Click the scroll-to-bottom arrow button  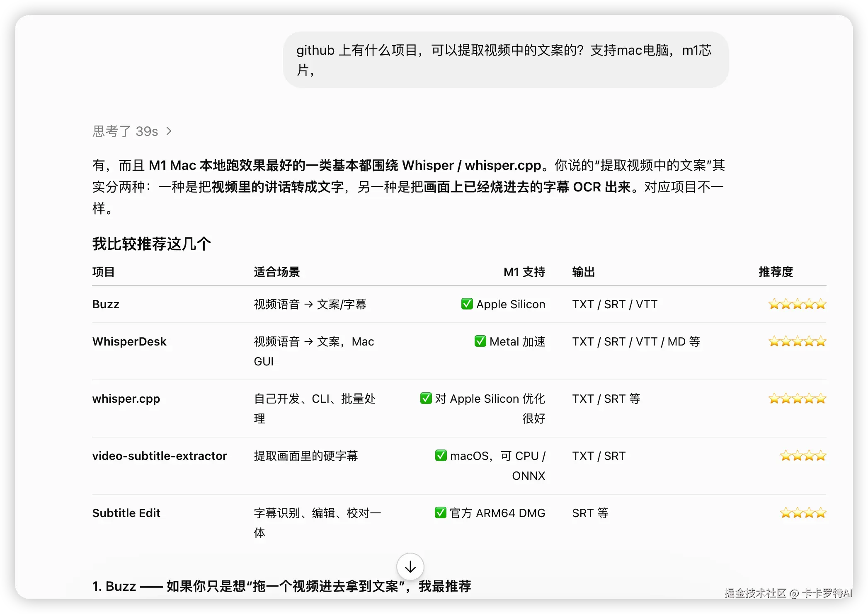(410, 566)
